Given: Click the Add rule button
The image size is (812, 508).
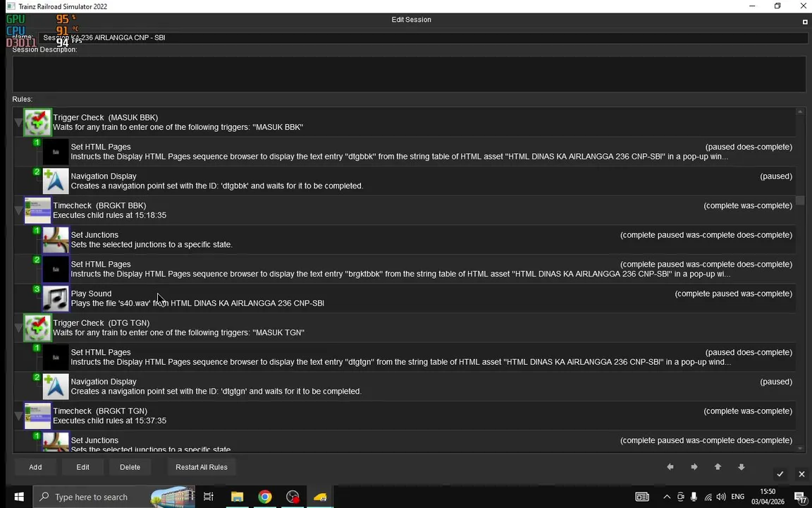Looking at the screenshot, I should (x=35, y=467).
